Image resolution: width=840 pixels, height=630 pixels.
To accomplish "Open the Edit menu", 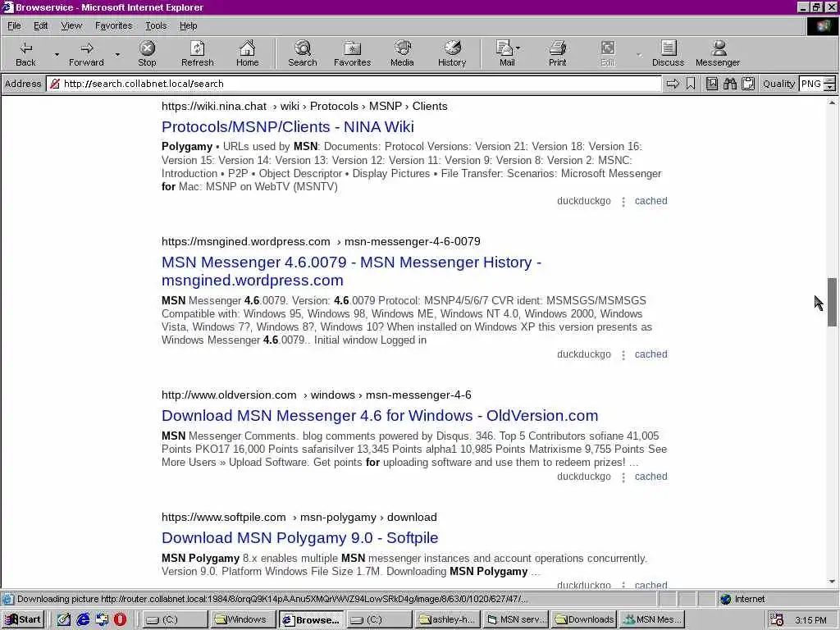I will pos(41,25).
